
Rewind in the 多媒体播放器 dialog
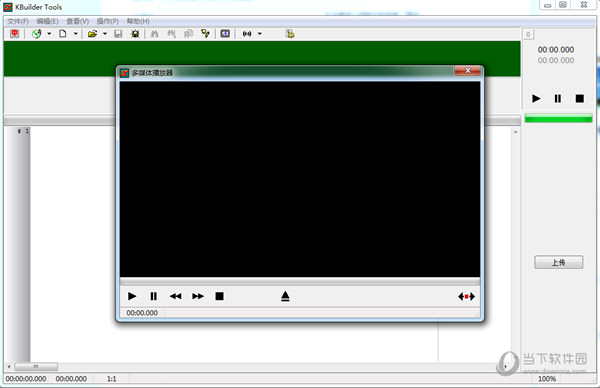(x=175, y=296)
